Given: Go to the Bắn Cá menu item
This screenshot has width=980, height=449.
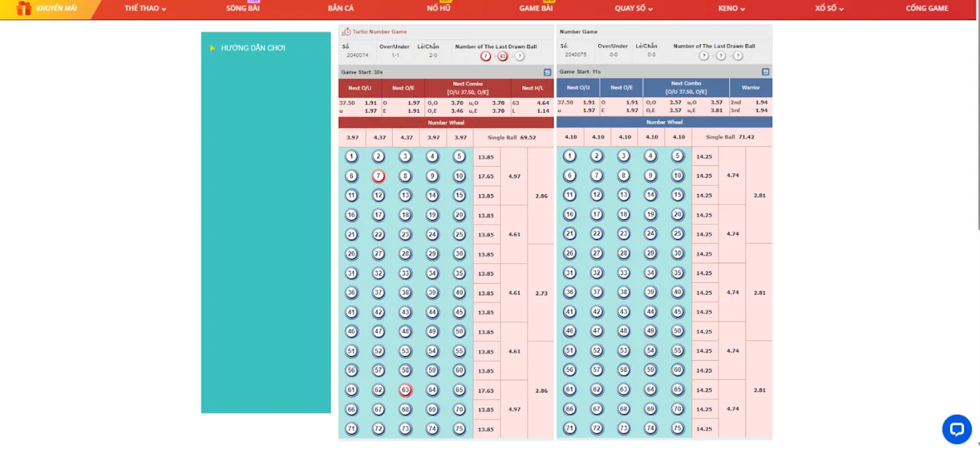Looking at the screenshot, I should pyautogui.click(x=341, y=8).
